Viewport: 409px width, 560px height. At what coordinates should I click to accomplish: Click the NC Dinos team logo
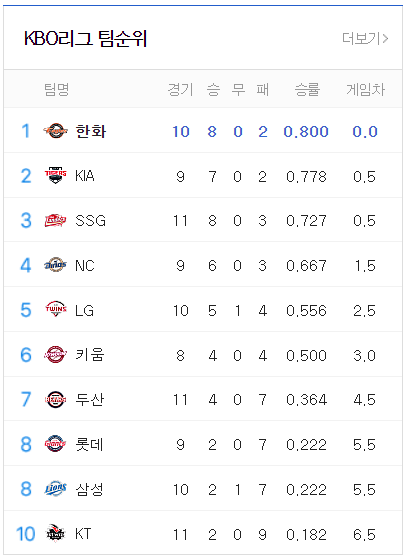[55, 265]
